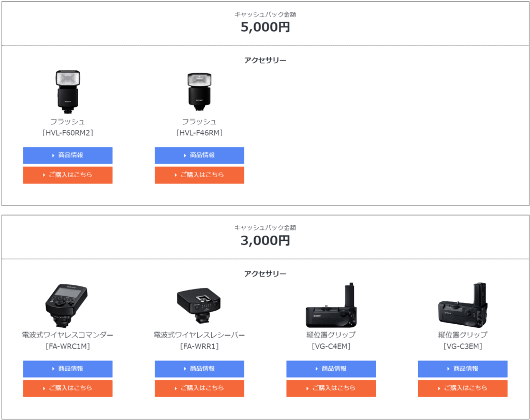Click ご購入はこちら for HVL-F60RM2
Image resolution: width=530 pixels, height=420 pixels.
(68, 175)
